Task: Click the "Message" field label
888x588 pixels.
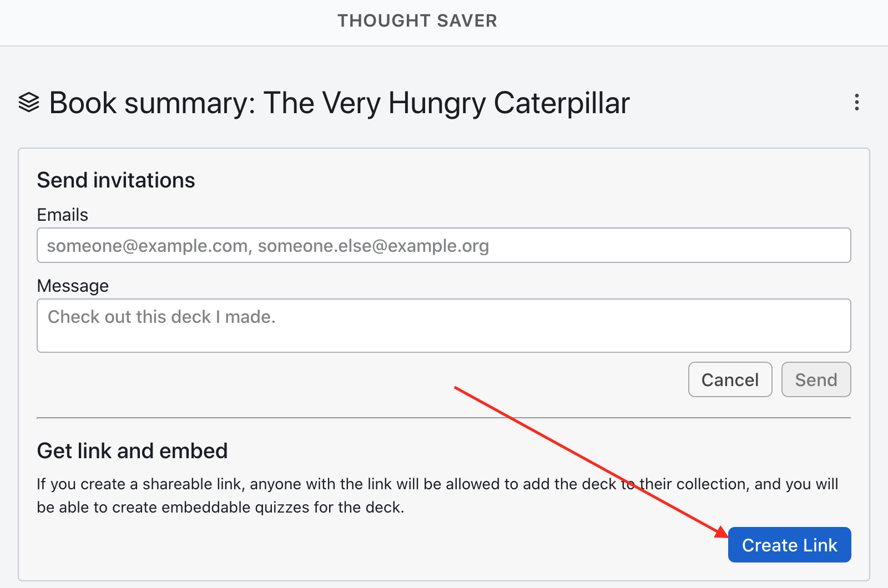Action: pos(73,286)
